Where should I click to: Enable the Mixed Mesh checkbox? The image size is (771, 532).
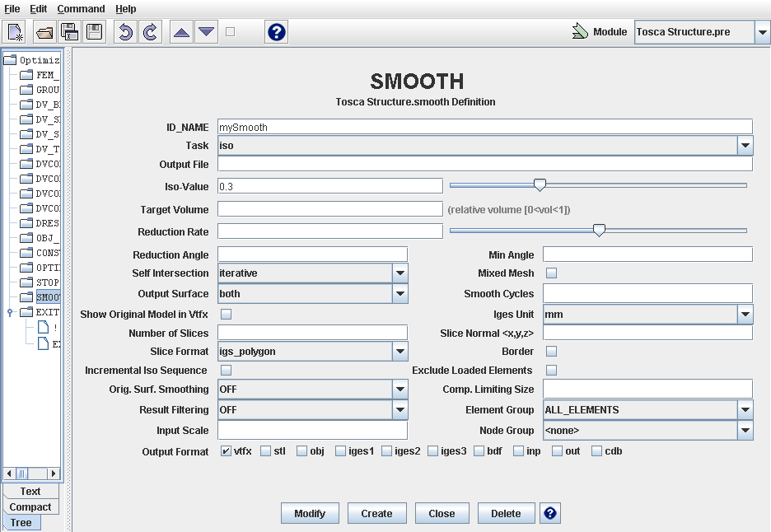(552, 273)
